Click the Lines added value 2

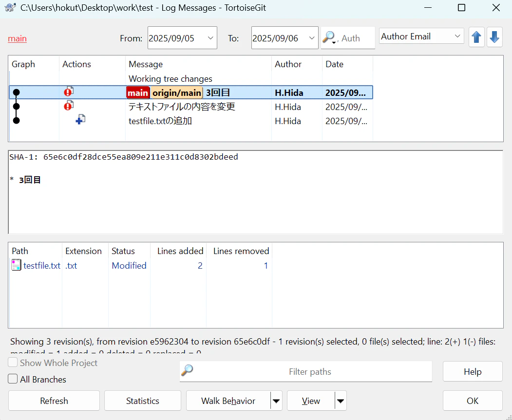point(200,265)
